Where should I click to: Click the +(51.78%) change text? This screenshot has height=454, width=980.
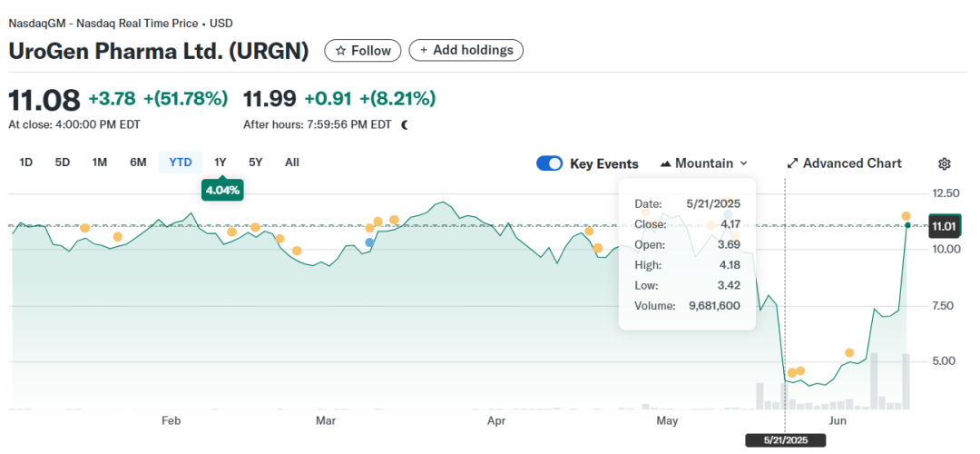pos(186,99)
